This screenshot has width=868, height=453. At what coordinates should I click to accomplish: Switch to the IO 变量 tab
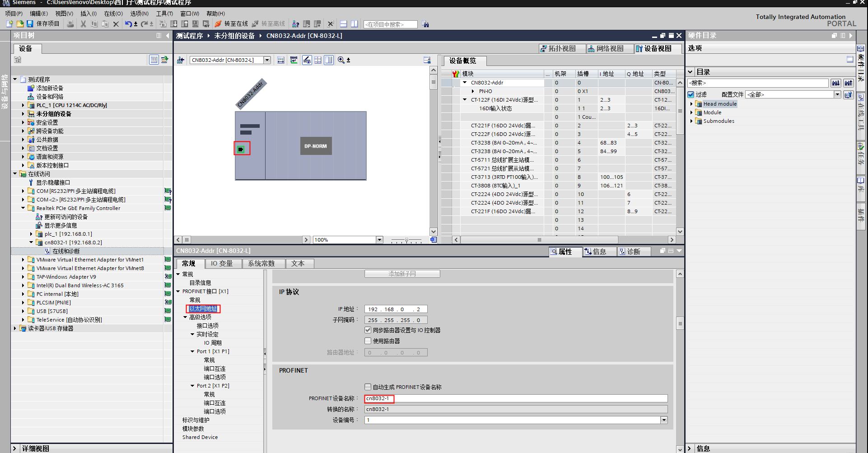pyautogui.click(x=221, y=264)
